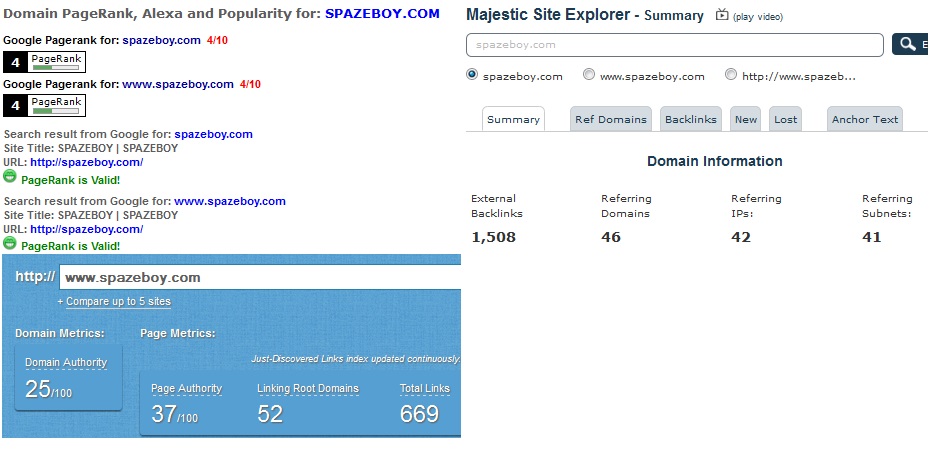This screenshot has width=946, height=450.
Task: Select the http://www.spazeb... radio option
Action: coord(731,74)
